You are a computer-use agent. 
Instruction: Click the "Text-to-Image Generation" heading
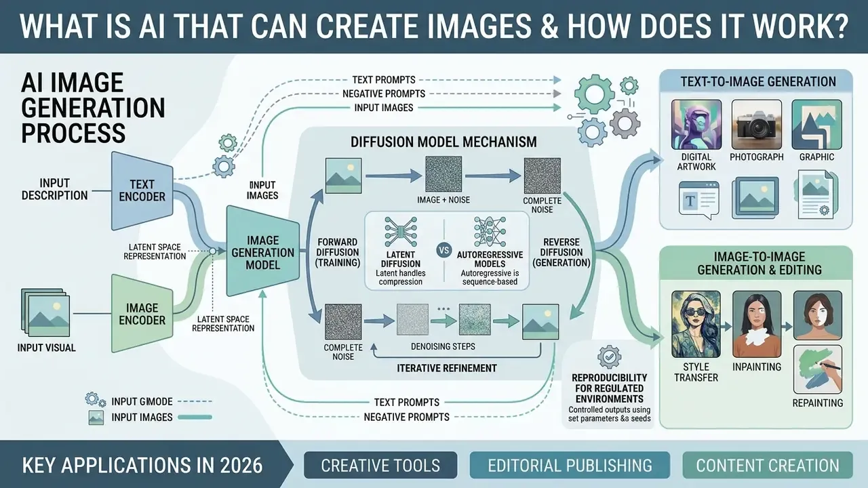point(757,81)
